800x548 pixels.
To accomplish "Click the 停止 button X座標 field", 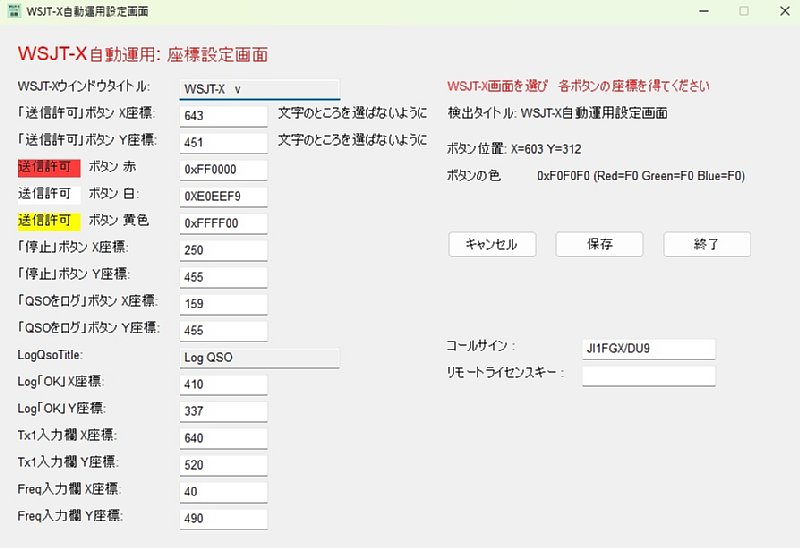I will coord(223,249).
